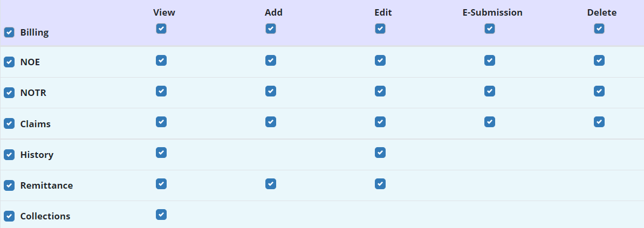Toggle the Delete column header checkbox
Viewport: 644px width, 228px height.
[x=599, y=29]
